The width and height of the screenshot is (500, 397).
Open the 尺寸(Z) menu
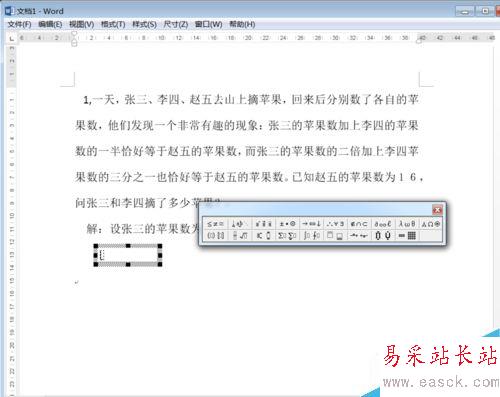tap(176, 24)
